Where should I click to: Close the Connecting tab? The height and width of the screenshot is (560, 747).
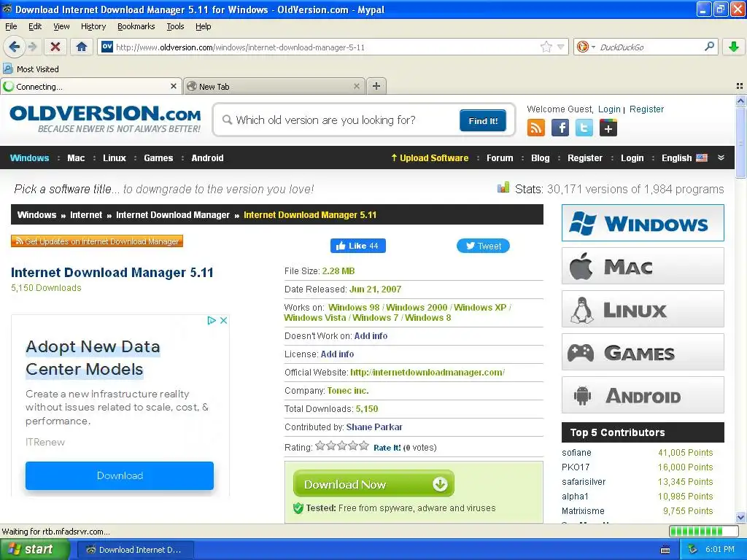pyautogui.click(x=174, y=86)
